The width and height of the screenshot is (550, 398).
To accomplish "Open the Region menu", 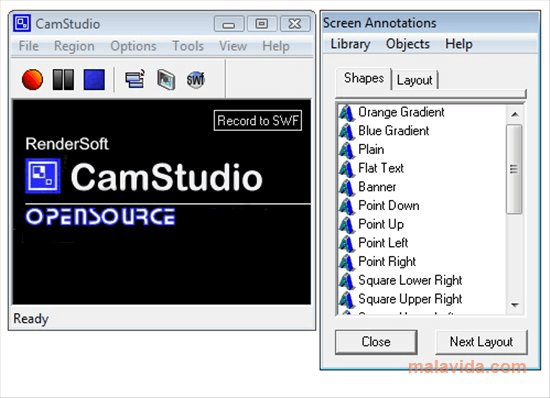I will (x=74, y=46).
